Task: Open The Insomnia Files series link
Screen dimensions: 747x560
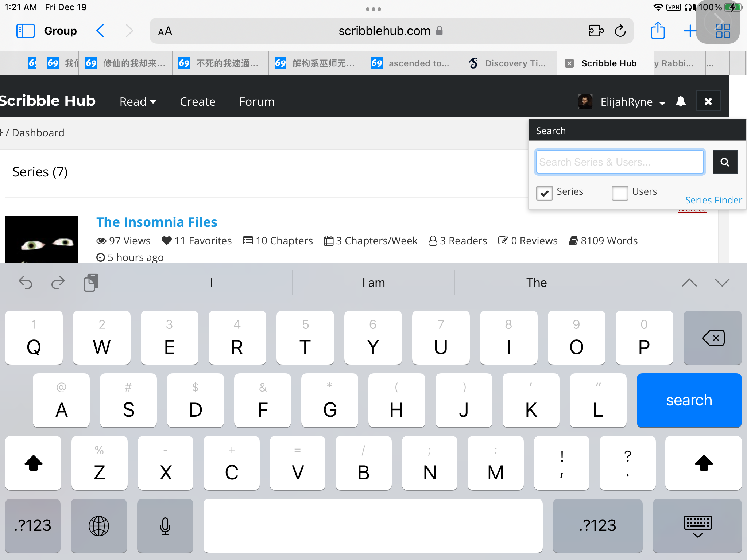Action: [x=156, y=222]
